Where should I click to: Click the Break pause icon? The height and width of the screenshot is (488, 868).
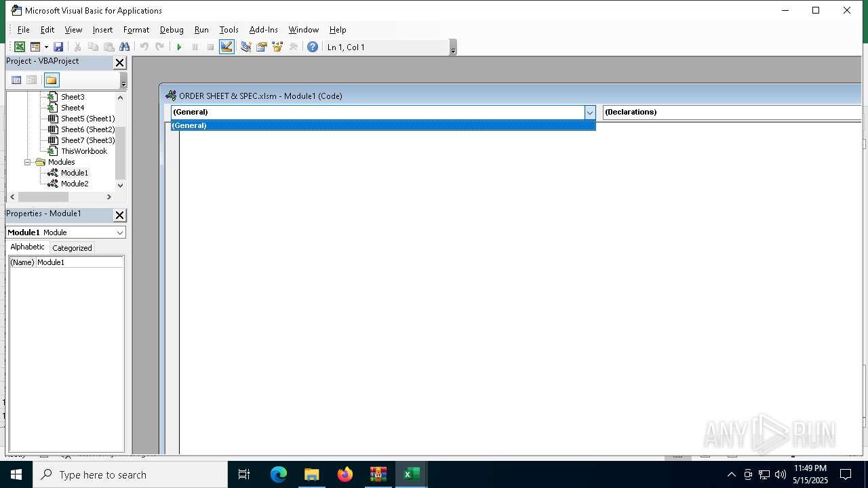[x=195, y=47]
